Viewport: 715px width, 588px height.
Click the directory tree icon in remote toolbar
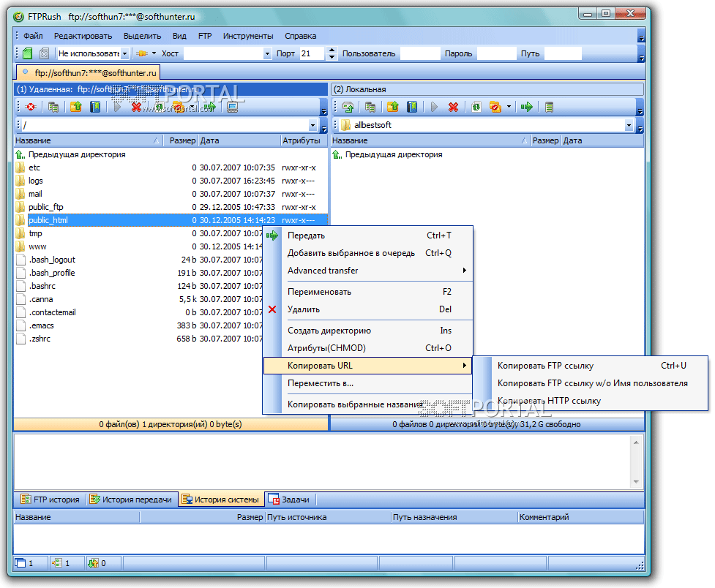pyautogui.click(x=53, y=107)
